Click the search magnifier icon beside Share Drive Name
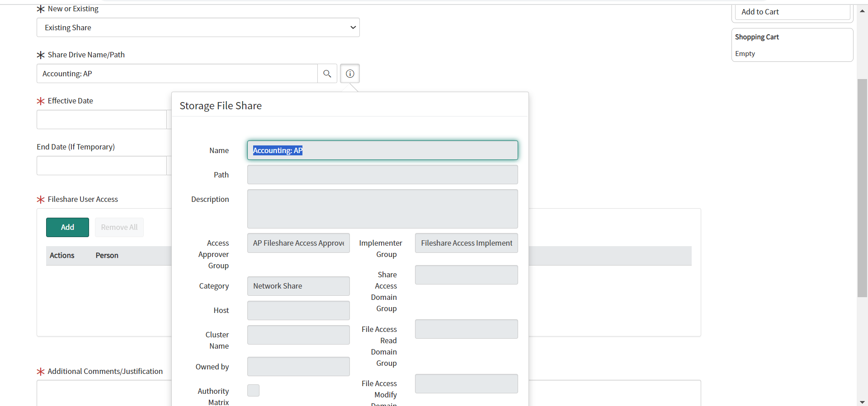 [327, 74]
